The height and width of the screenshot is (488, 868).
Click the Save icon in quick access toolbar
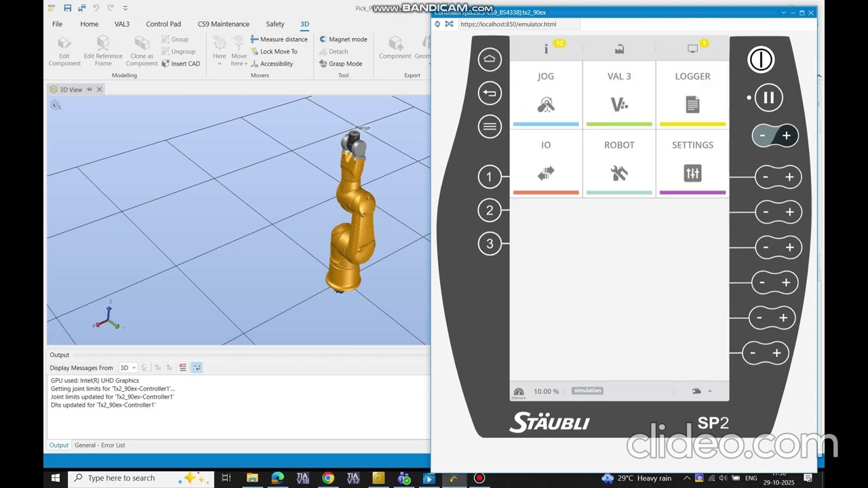click(68, 8)
